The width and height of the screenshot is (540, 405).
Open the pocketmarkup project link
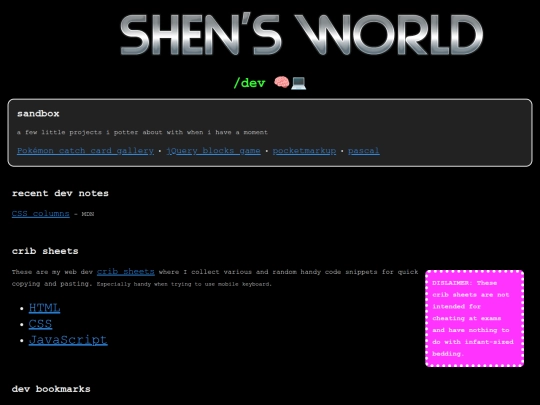coord(304,151)
